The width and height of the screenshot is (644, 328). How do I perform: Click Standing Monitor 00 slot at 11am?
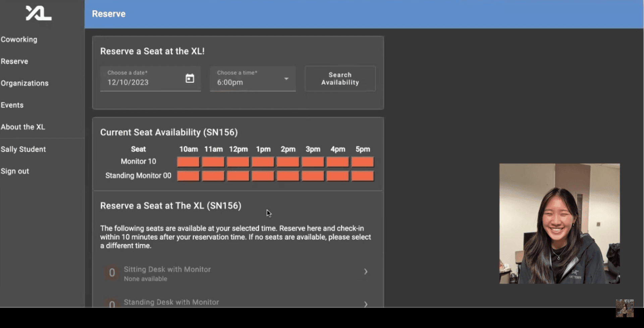coord(213,176)
